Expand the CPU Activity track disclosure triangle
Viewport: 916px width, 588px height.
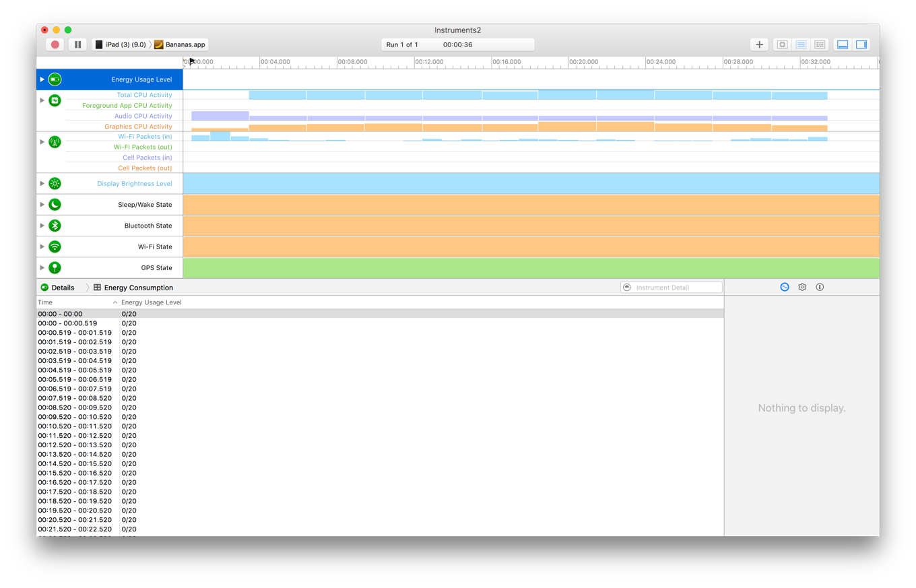coord(42,100)
